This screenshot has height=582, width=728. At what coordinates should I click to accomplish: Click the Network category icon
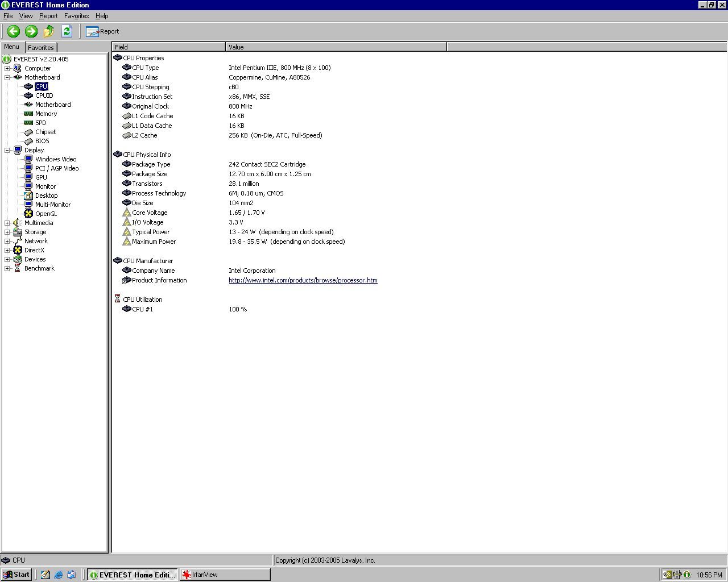point(18,241)
